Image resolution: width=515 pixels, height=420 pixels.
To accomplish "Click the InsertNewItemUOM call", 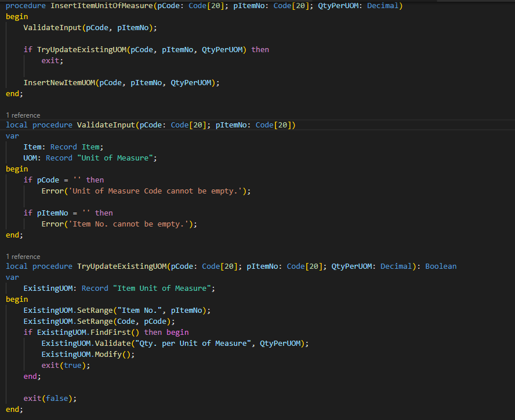I will 121,83.
